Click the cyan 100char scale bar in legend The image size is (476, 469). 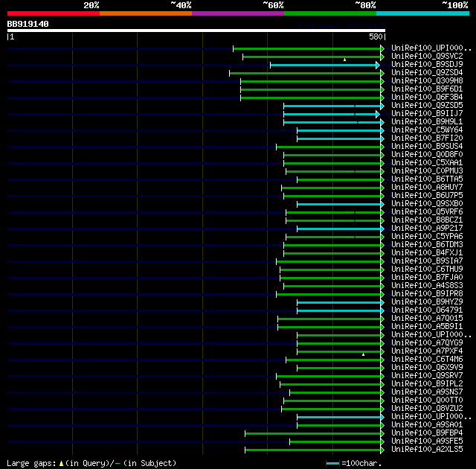coord(332,463)
